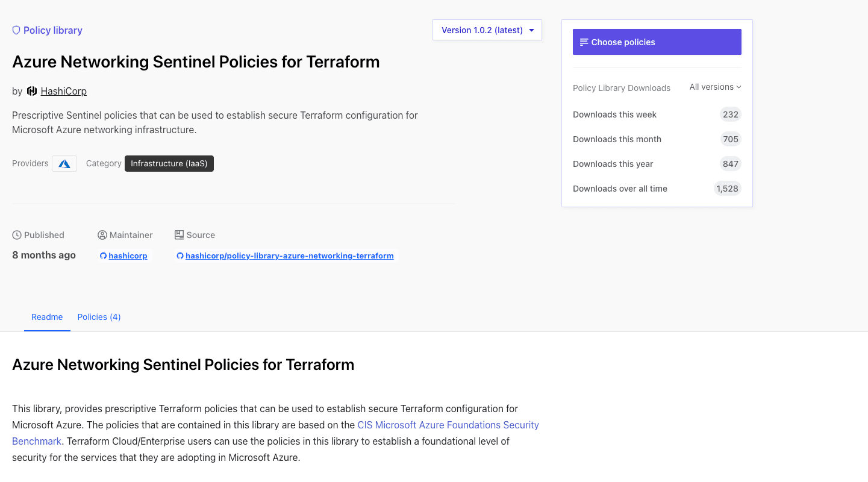Click the HashiCorp logo icon

pyautogui.click(x=32, y=92)
